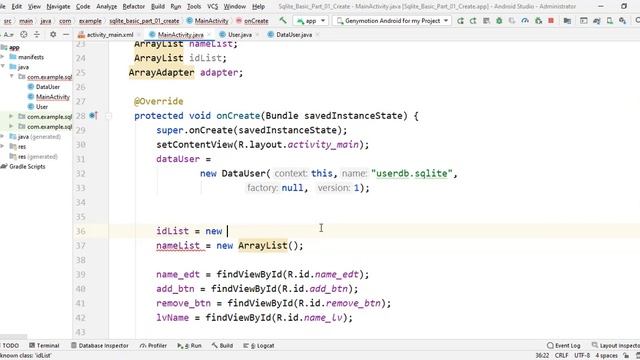Screen dimensions: 640x360
Task: Click the UTF-8 encoding indicator
Action: coord(582,356)
